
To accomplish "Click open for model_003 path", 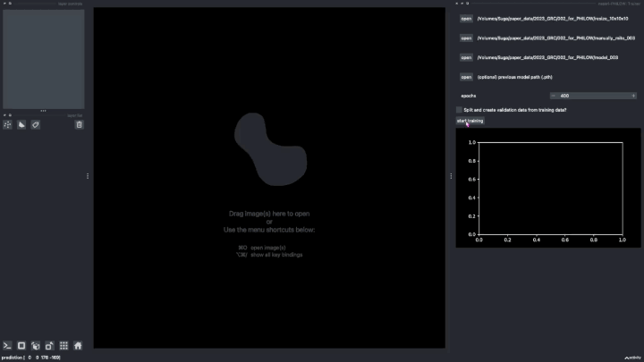I will (466, 57).
